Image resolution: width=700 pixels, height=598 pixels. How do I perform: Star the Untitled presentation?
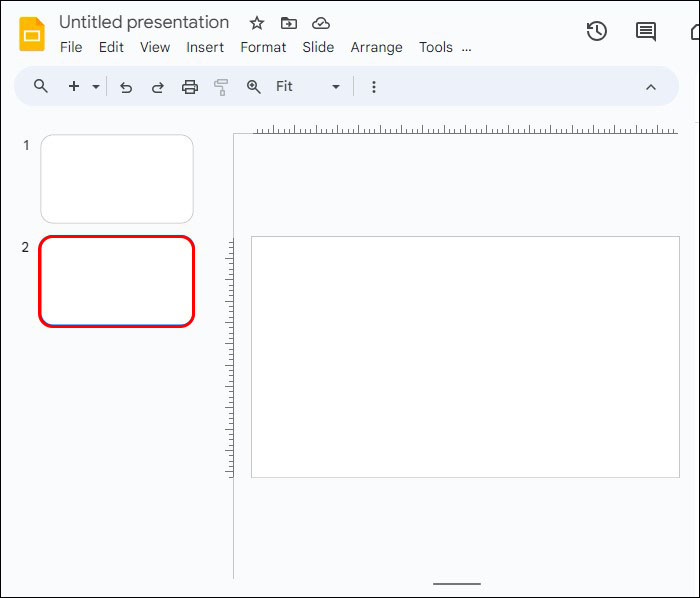point(257,23)
